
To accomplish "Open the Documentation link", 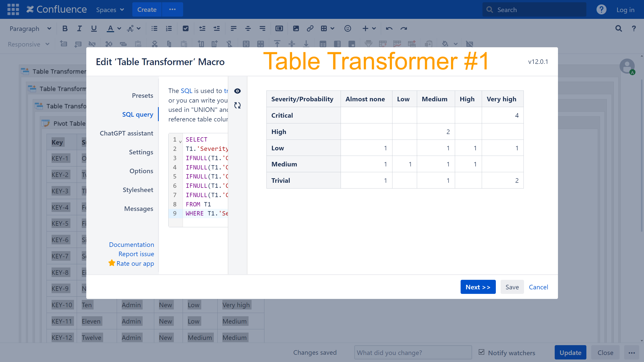I will coord(131,245).
